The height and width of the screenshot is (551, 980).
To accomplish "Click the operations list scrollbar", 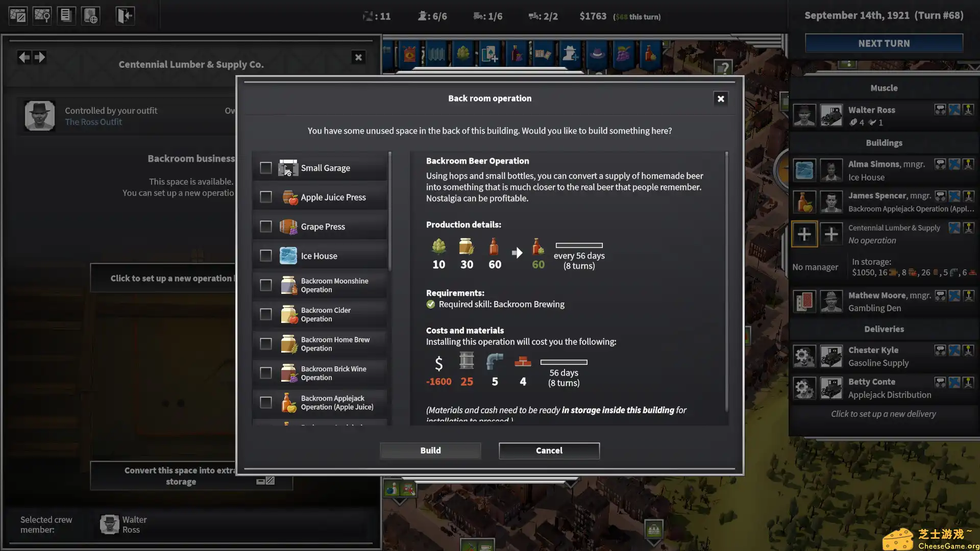I will coord(390,211).
